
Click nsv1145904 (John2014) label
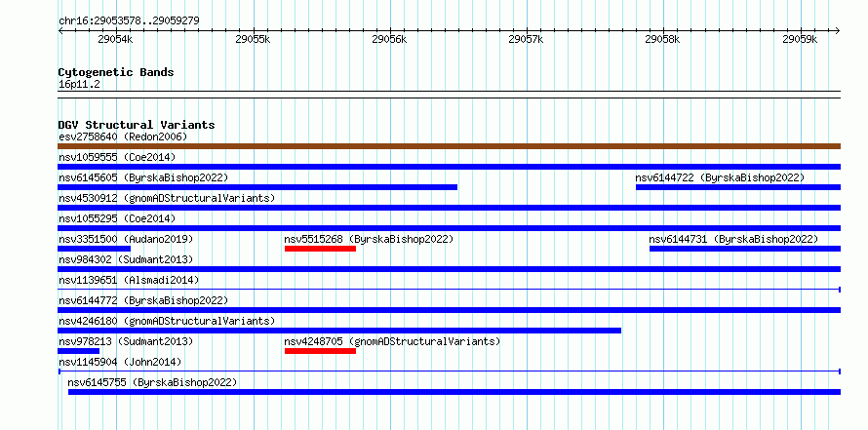(x=120, y=362)
